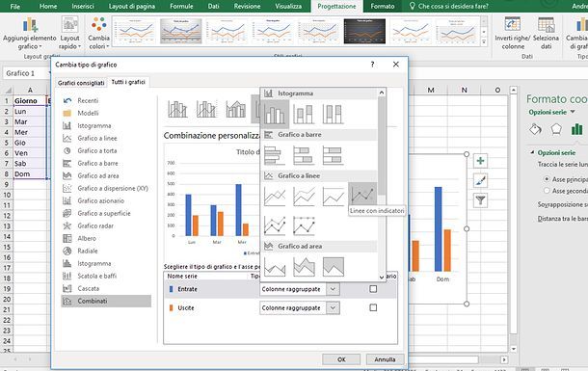Pick stacked bar under Grafico a barre

coord(304,155)
